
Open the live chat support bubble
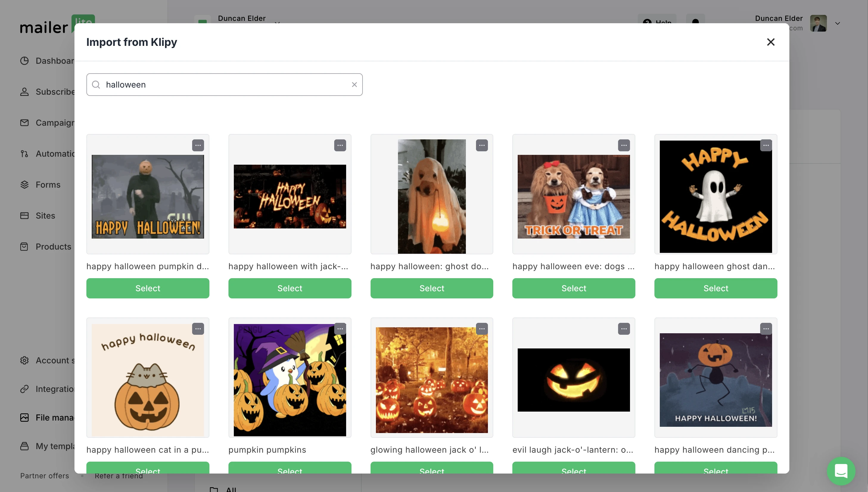(x=841, y=471)
